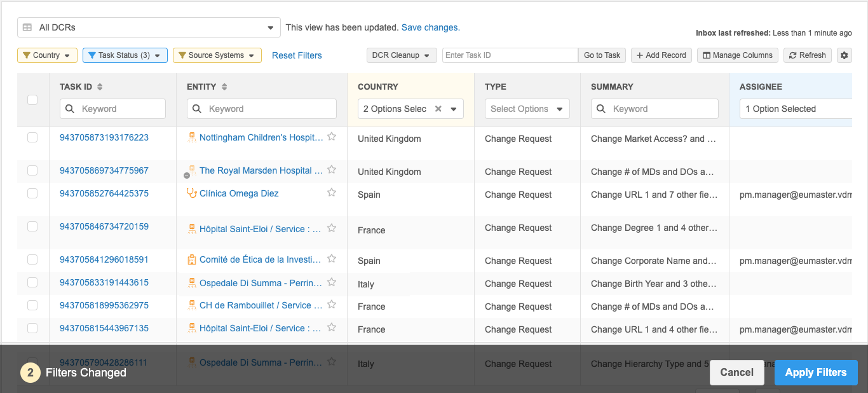The width and height of the screenshot is (868, 393).
Task: Open the Country filter dropdown button
Action: 47,55
